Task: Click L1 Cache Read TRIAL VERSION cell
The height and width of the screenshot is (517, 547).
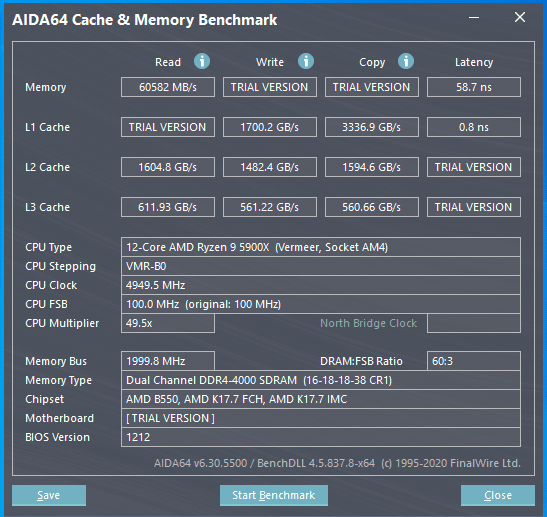Action: (x=168, y=127)
